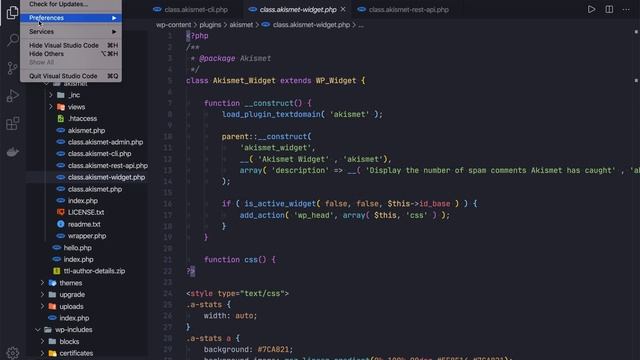Click plugins in the breadcrumb
The width and height of the screenshot is (640, 360).
[x=210, y=25]
